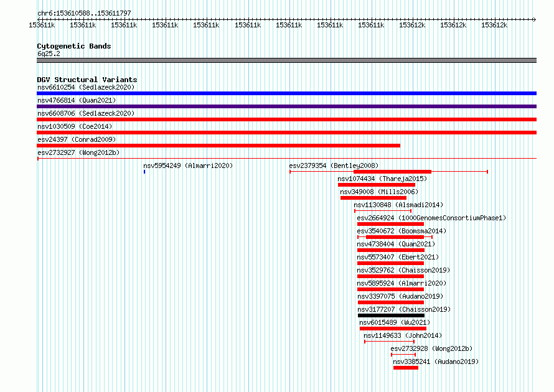
Task: Click the thin nsv1130848 variant line
Action: (x=383, y=211)
